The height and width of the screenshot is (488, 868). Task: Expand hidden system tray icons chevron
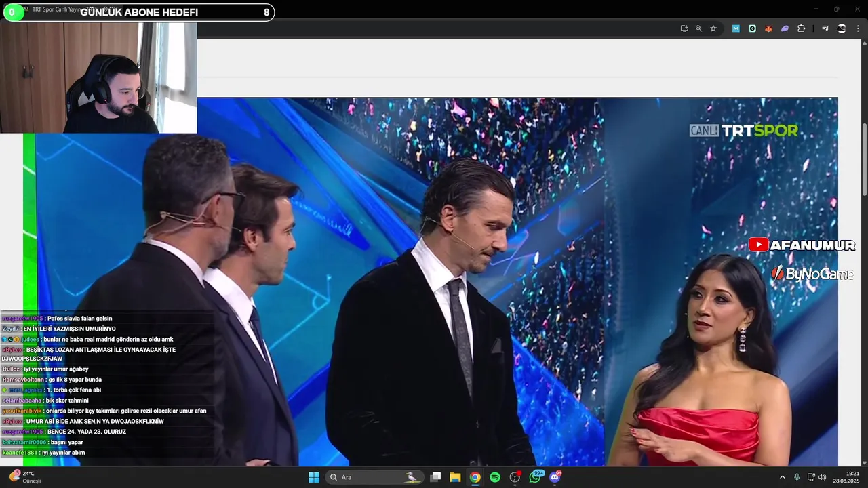point(782,477)
